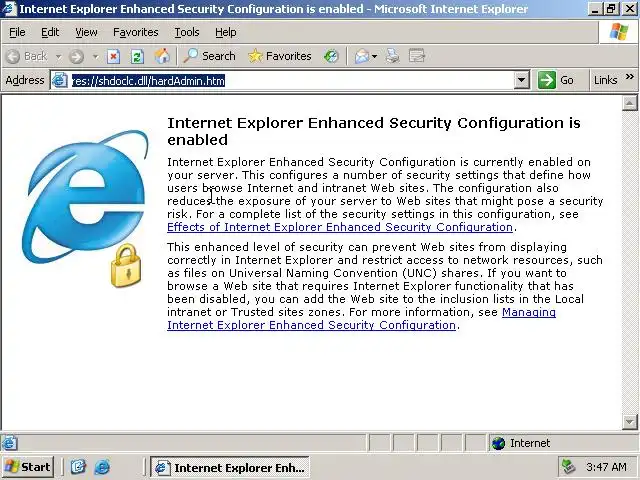Click the scrollbar down arrow

click(x=629, y=422)
